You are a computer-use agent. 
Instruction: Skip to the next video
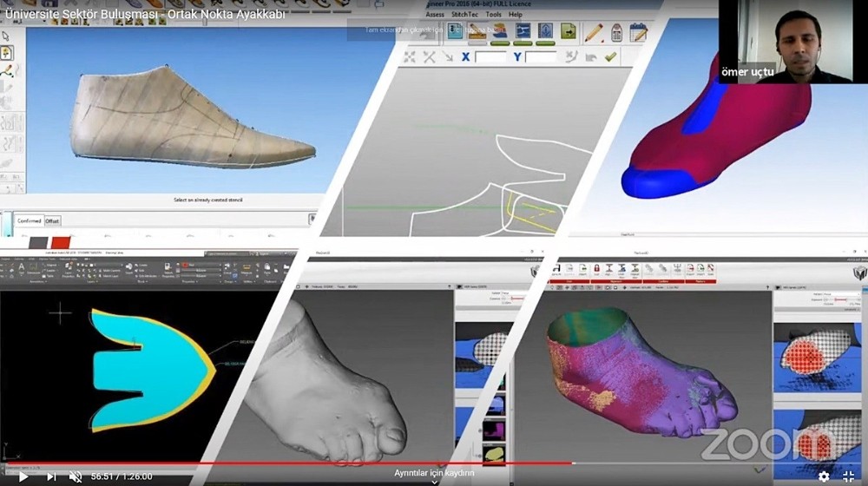pos(51,476)
